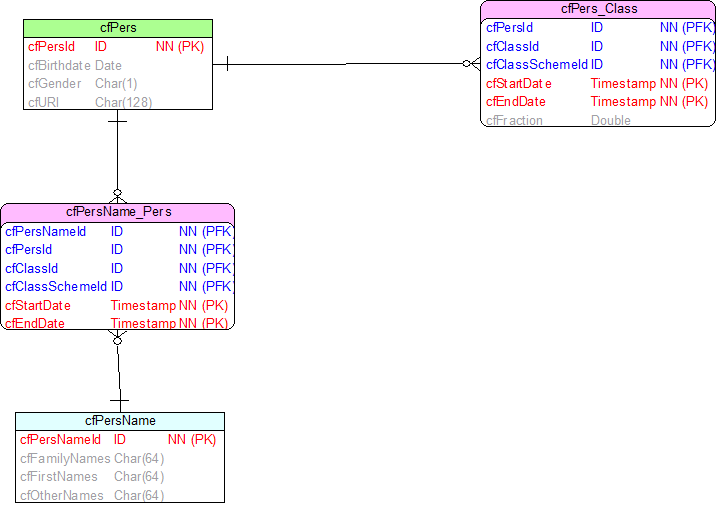Click crow's foot symbol above cfPersName_Pers

tap(118, 196)
